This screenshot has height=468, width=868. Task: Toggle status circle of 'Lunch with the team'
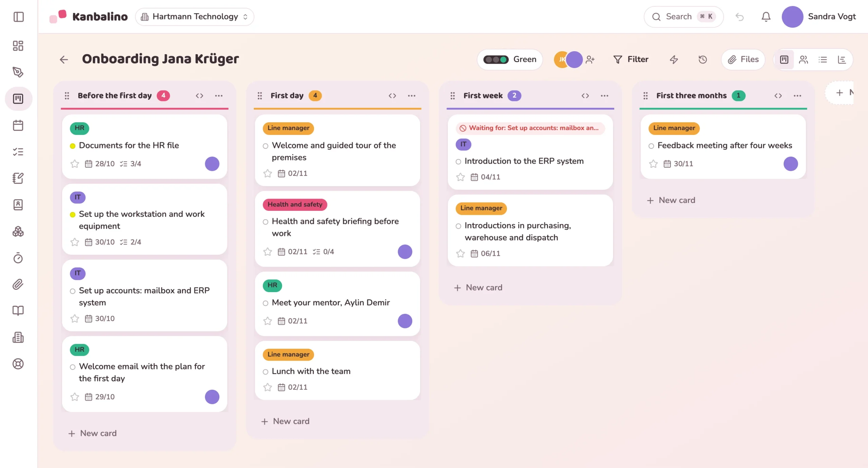click(265, 372)
